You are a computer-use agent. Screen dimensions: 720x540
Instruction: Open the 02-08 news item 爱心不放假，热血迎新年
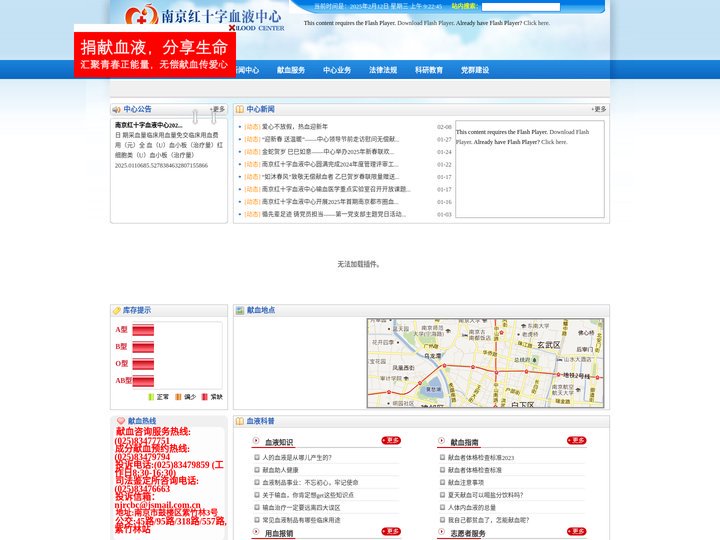[295, 127]
